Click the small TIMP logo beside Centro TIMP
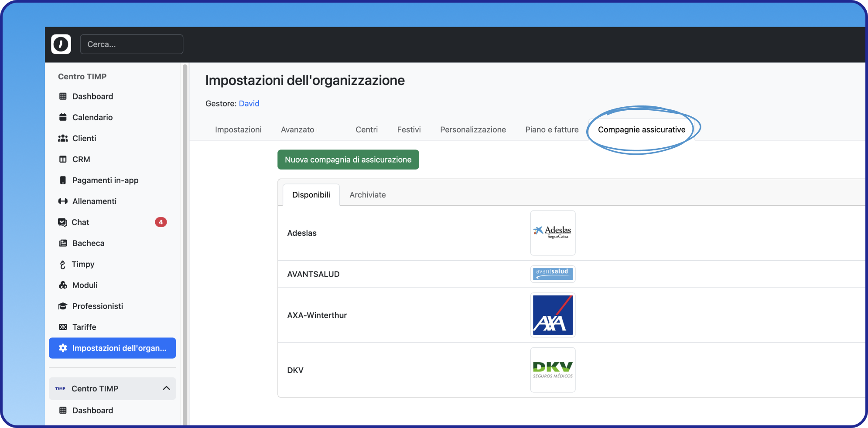The image size is (868, 428). (x=60, y=388)
